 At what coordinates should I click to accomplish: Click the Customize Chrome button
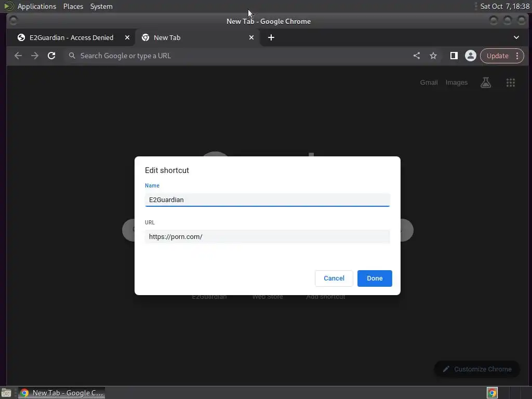477,369
